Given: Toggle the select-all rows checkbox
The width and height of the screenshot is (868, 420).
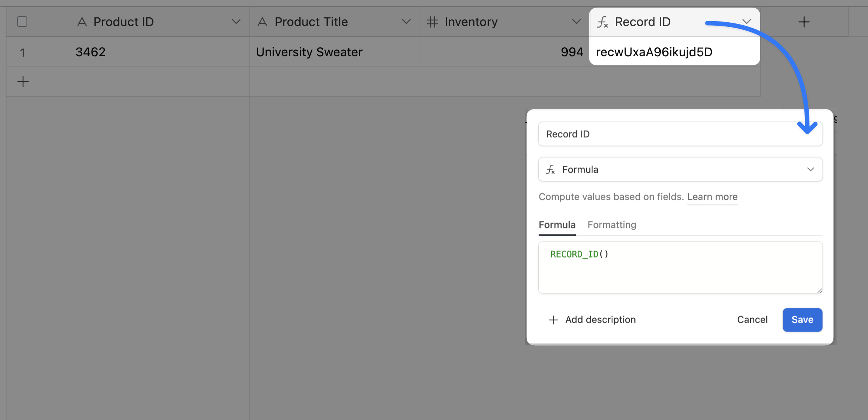Looking at the screenshot, I should [22, 22].
